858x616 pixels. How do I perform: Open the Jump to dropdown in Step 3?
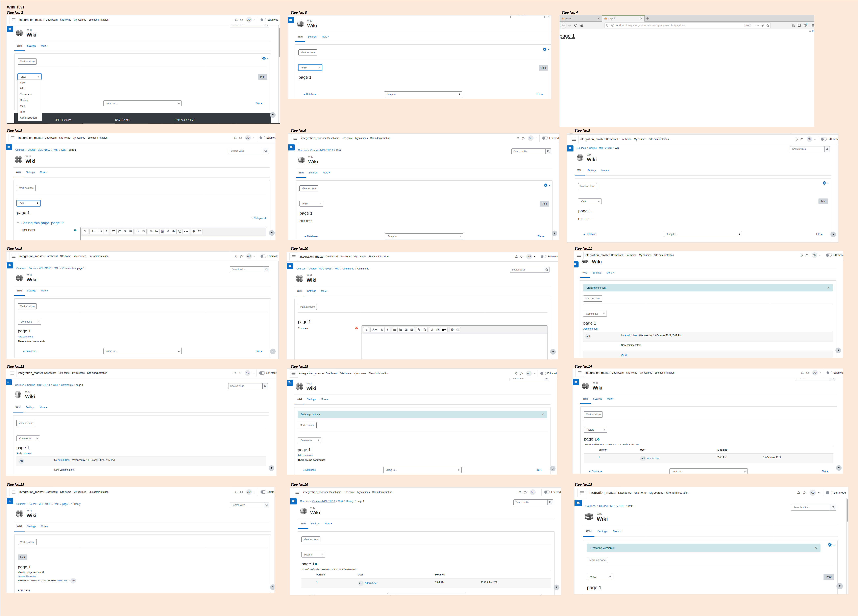(x=423, y=94)
